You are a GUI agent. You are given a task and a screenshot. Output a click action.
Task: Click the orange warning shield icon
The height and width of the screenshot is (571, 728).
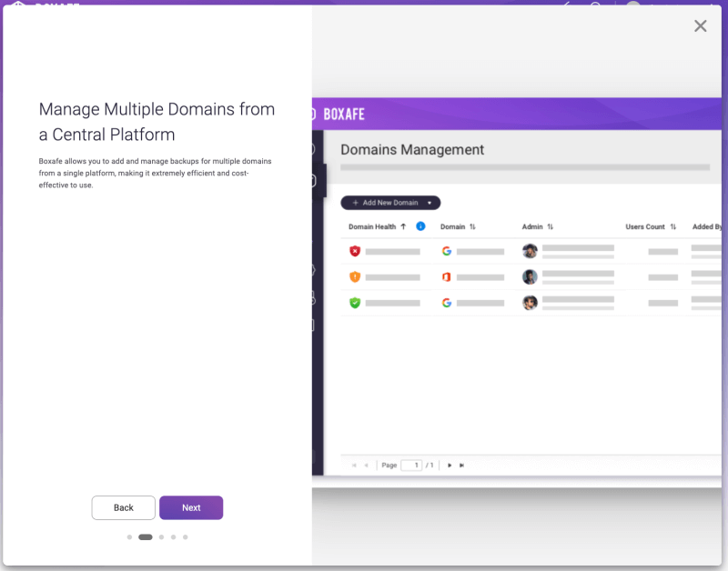coord(355,276)
